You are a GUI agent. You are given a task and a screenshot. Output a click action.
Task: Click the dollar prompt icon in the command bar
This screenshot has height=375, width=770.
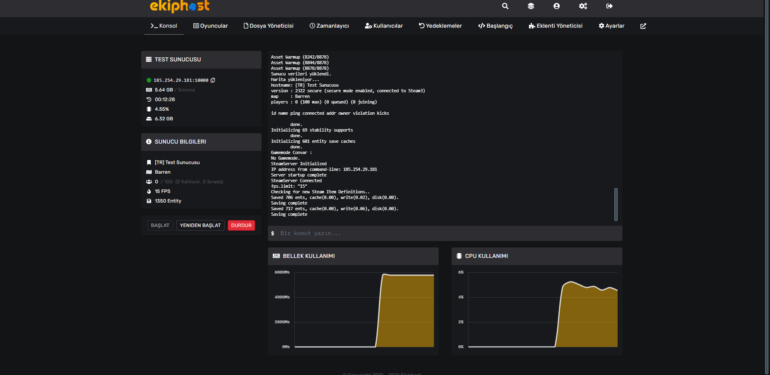(273, 233)
